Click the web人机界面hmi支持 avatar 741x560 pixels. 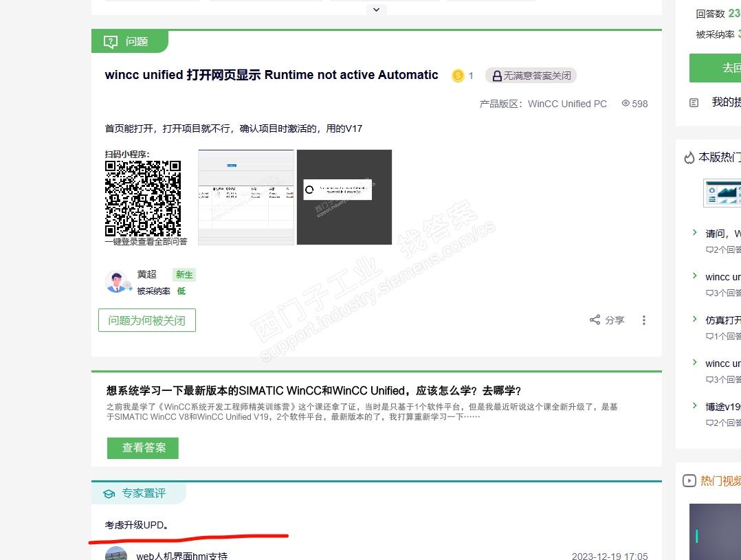point(116,553)
